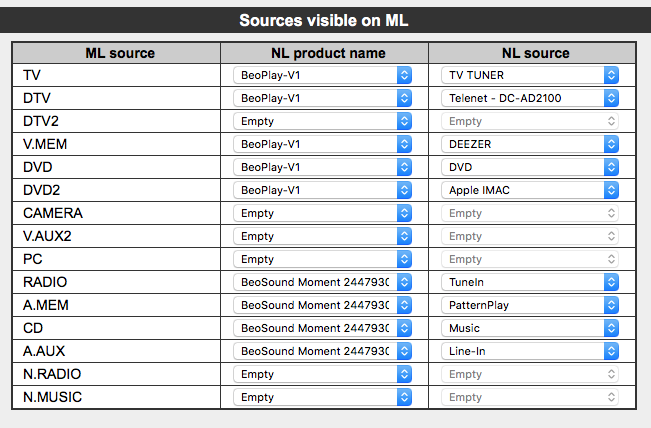This screenshot has width=651, height=428.
Task: Open NL source dropdown showing TV TUNER
Action: click(530, 75)
